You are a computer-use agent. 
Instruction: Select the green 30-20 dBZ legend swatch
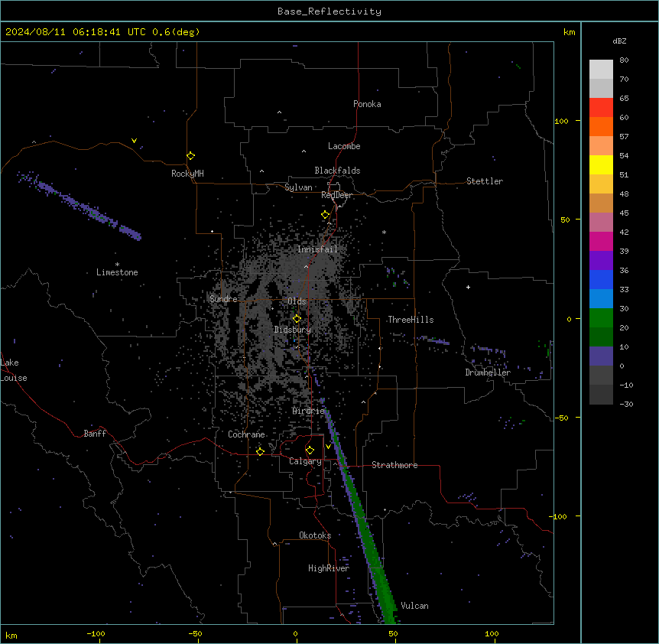(601, 318)
